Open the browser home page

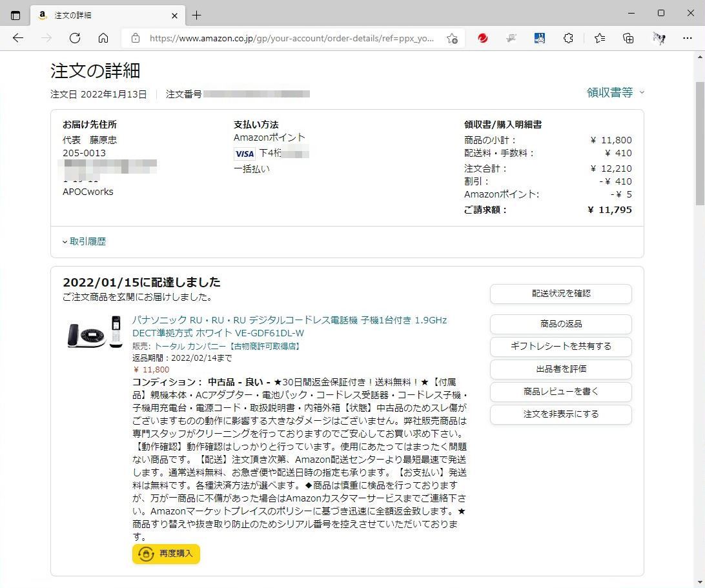coord(103,38)
